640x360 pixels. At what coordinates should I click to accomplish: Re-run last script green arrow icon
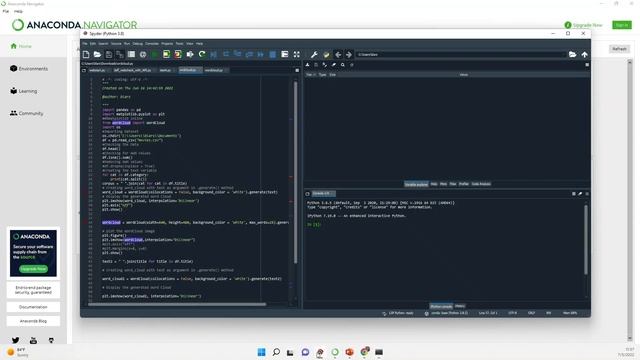point(202,54)
